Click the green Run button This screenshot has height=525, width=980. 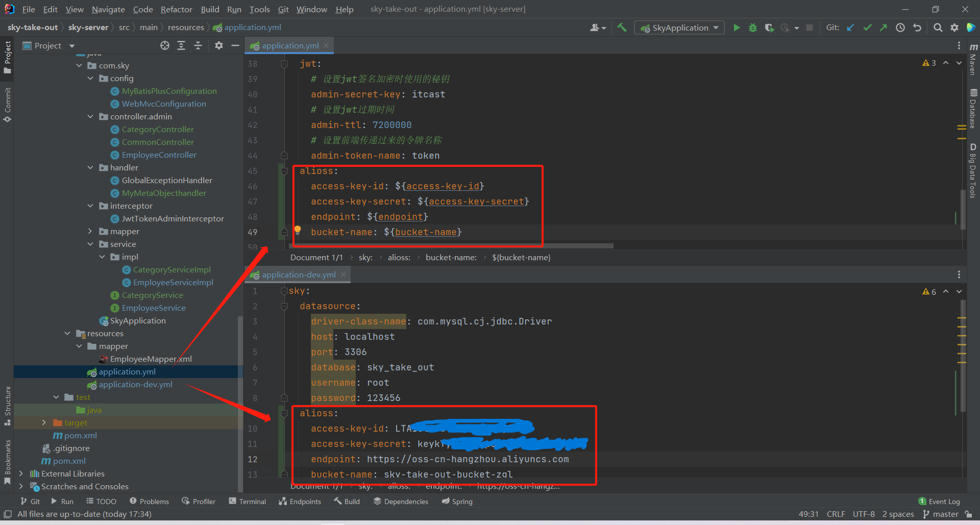click(x=736, y=28)
